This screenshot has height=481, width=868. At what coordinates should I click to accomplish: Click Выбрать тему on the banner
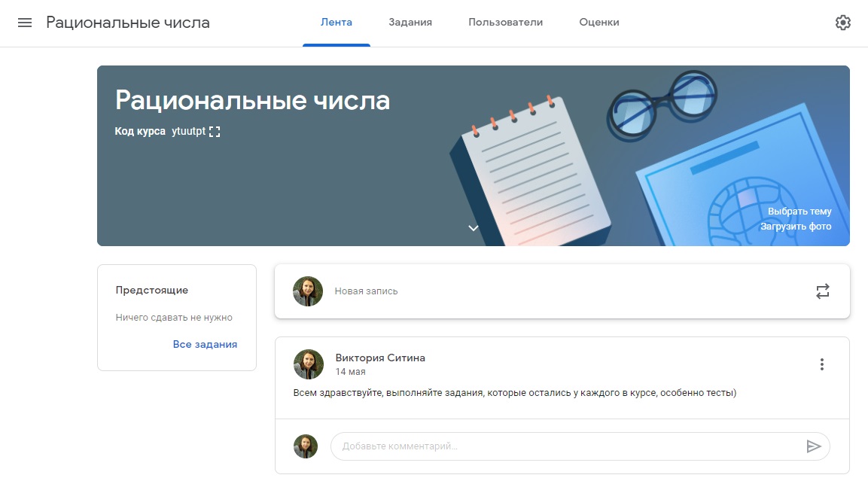coord(799,212)
